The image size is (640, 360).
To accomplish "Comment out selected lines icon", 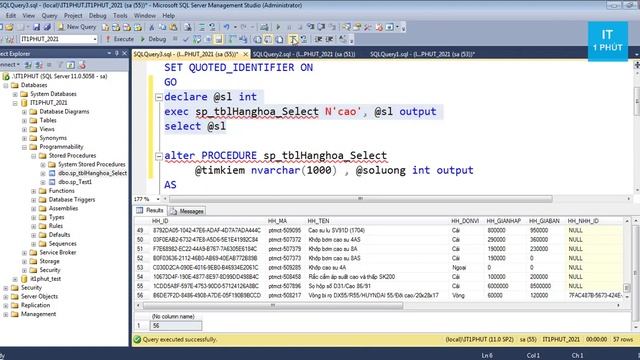I will coord(293,39).
